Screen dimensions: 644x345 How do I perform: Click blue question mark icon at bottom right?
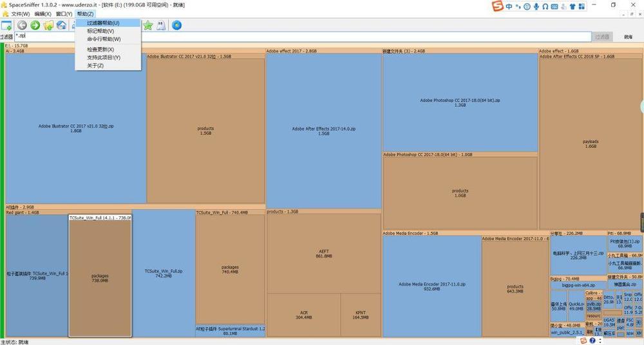click(x=592, y=341)
